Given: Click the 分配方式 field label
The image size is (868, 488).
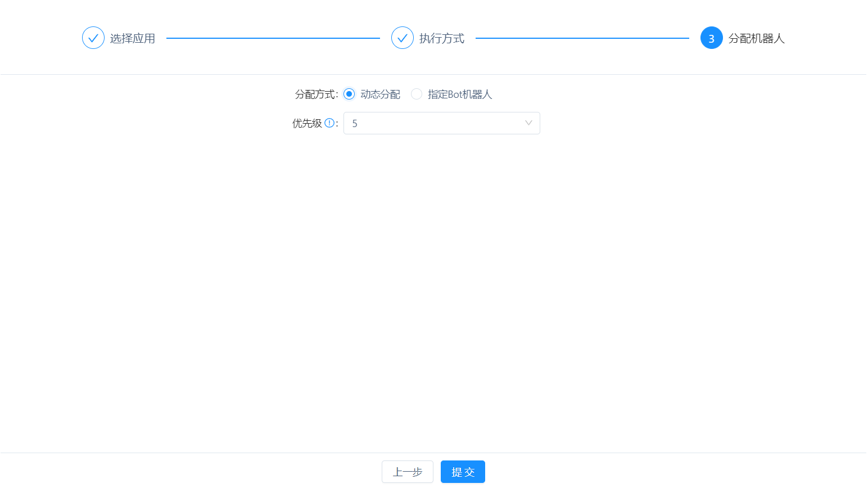Looking at the screenshot, I should pos(315,94).
